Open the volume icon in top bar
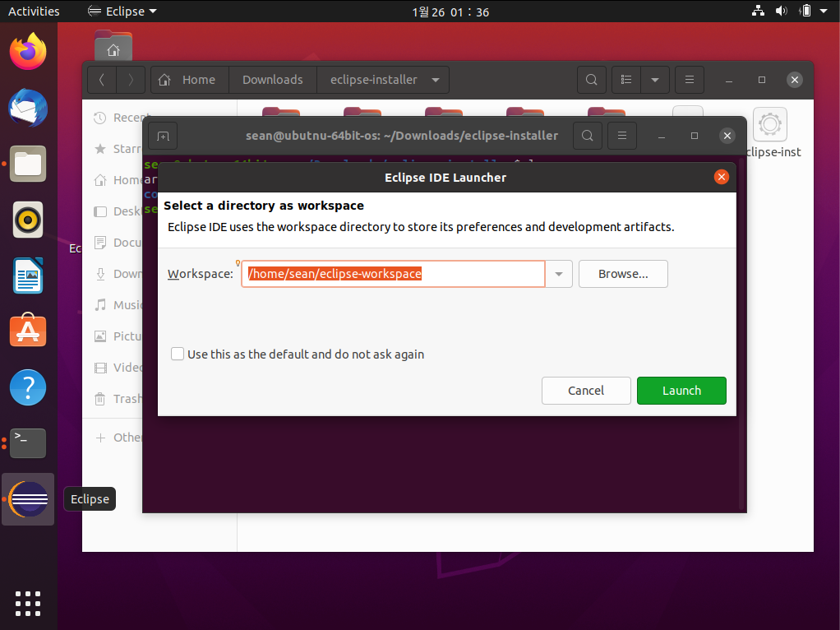Screen dimensions: 840x630 [x=782, y=11]
